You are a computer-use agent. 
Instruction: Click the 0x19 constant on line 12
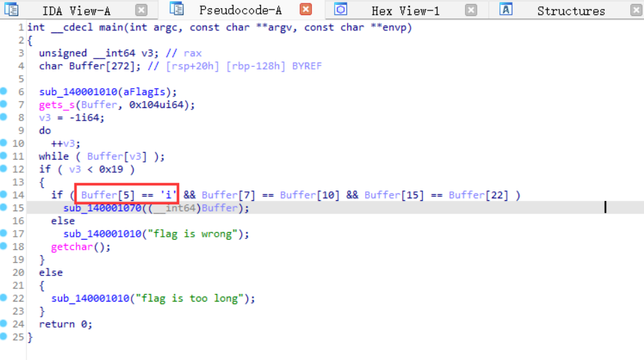(x=111, y=169)
